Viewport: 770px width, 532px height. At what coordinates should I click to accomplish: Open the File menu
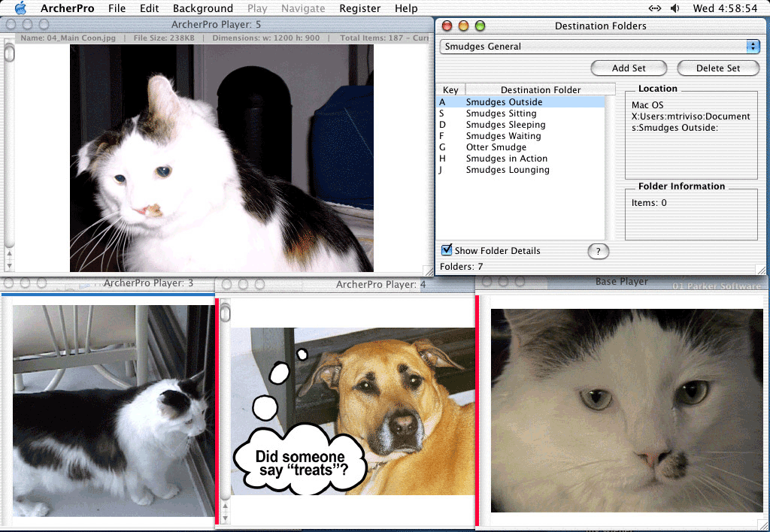click(x=117, y=8)
